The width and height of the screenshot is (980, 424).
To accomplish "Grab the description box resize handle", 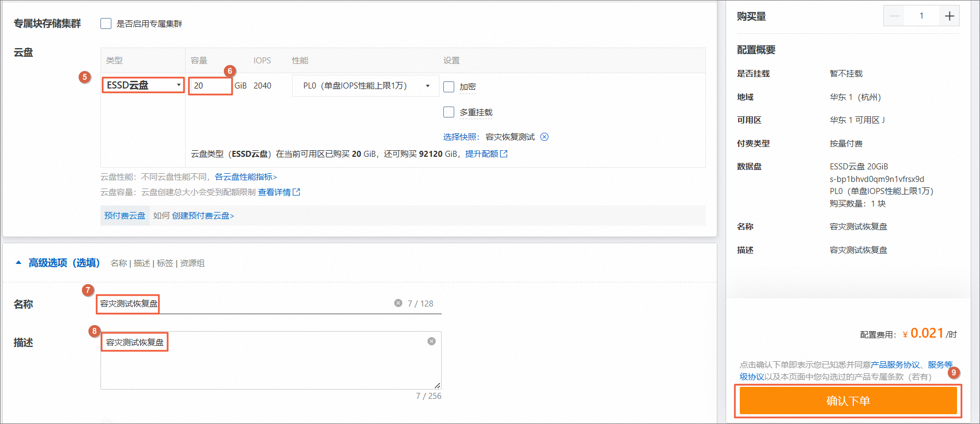I will (437, 385).
